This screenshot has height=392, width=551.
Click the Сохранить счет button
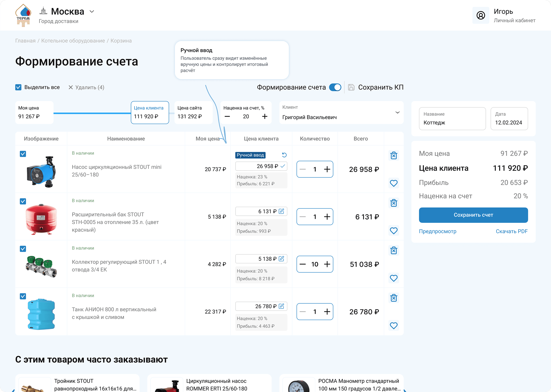point(473,215)
